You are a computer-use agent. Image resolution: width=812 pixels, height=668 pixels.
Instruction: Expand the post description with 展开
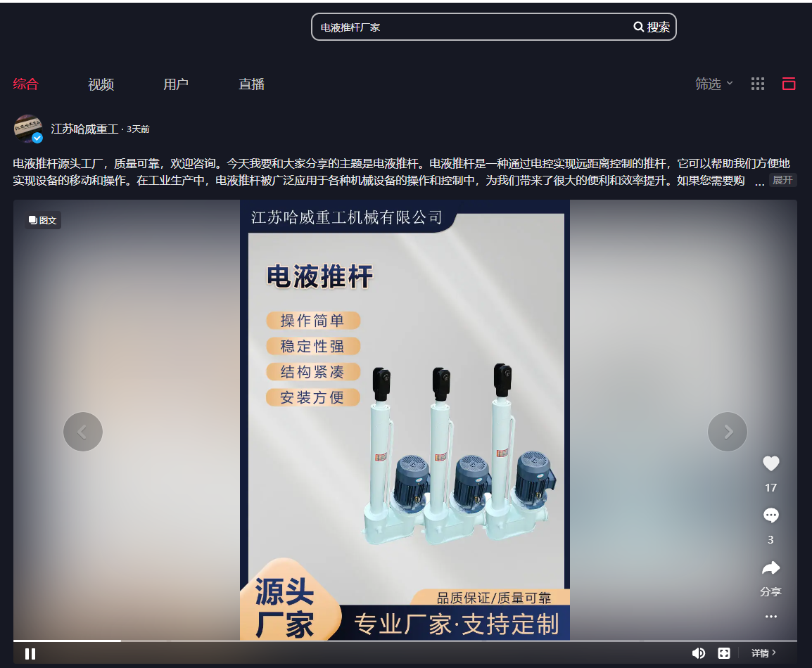pos(782,180)
